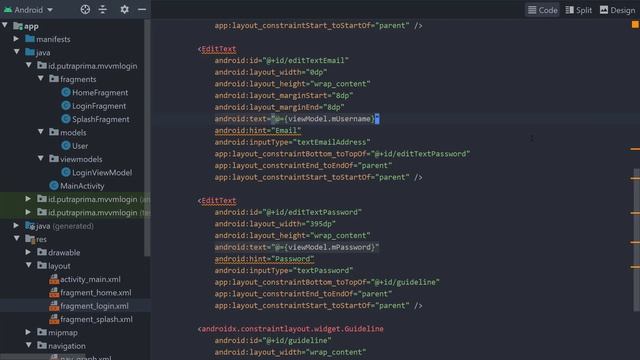Viewport: 640px width, 360px height.
Task: Click the android:hint="Password" attribute
Action: pos(264,259)
